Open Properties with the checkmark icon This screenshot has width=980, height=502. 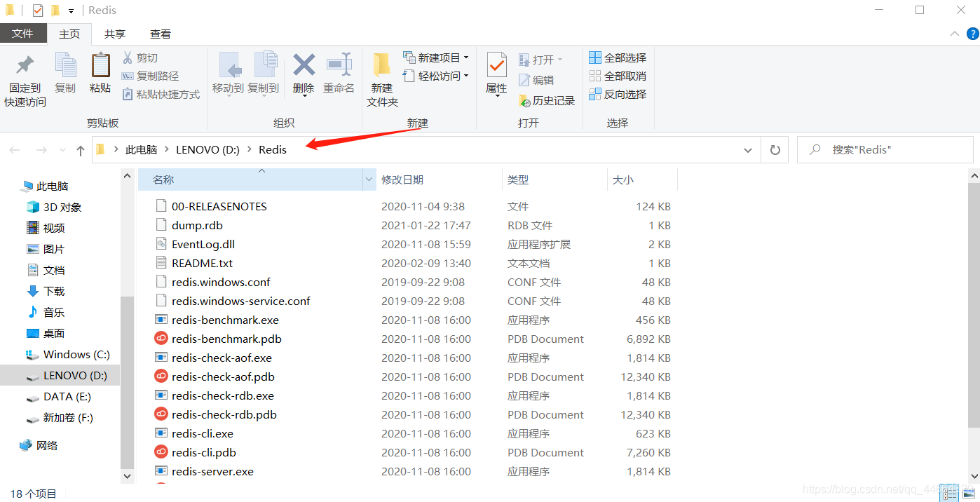coord(496,66)
